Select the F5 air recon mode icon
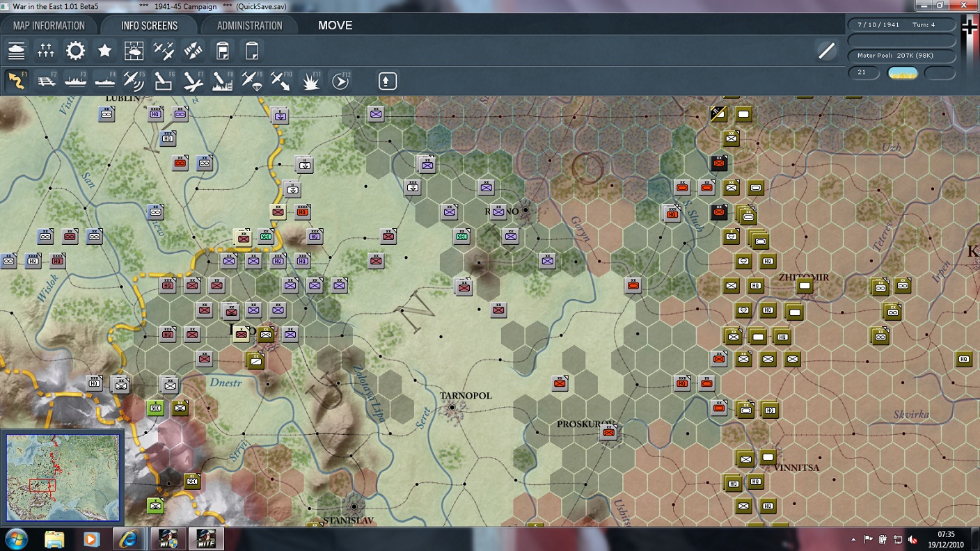 coord(134,81)
